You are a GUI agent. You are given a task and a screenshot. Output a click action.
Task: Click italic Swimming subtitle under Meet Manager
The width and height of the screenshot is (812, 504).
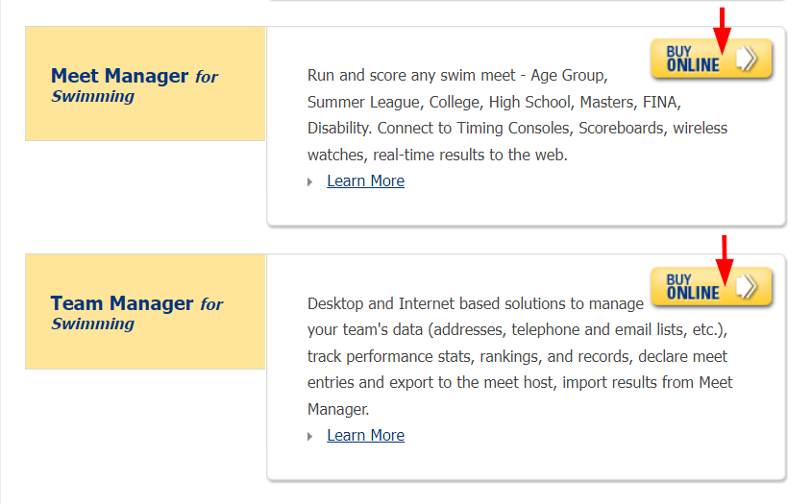(x=92, y=97)
